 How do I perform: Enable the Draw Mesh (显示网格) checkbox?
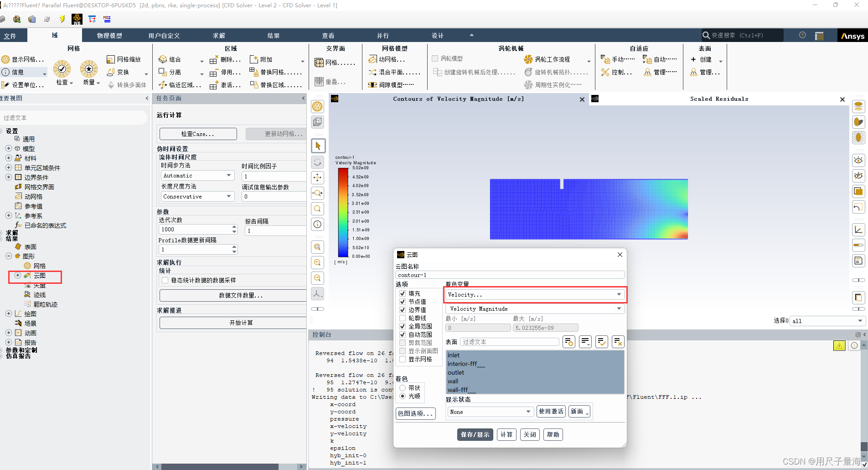(403, 359)
